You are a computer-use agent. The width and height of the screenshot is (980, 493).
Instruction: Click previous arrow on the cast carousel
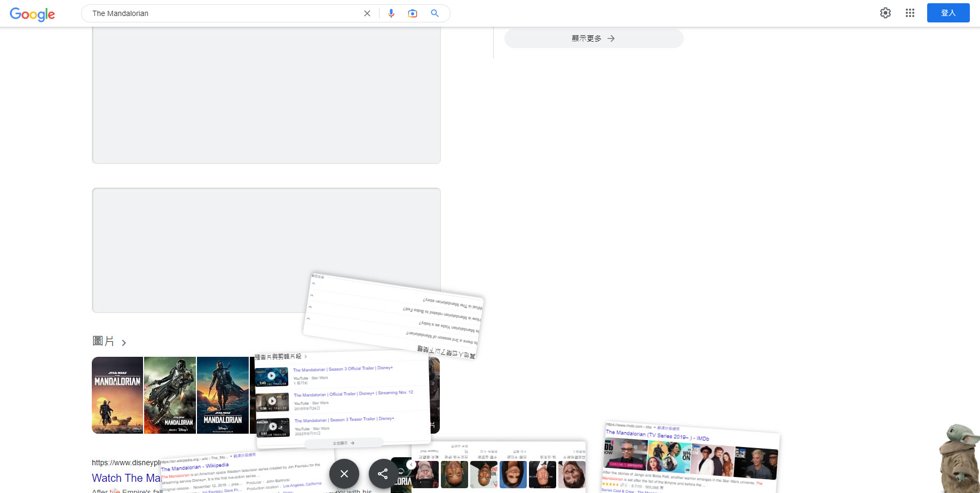tap(411, 465)
